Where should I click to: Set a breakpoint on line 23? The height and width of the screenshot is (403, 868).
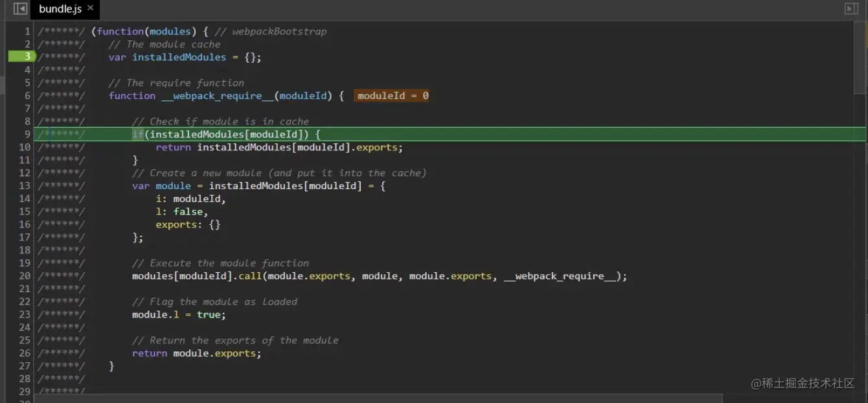coord(25,315)
